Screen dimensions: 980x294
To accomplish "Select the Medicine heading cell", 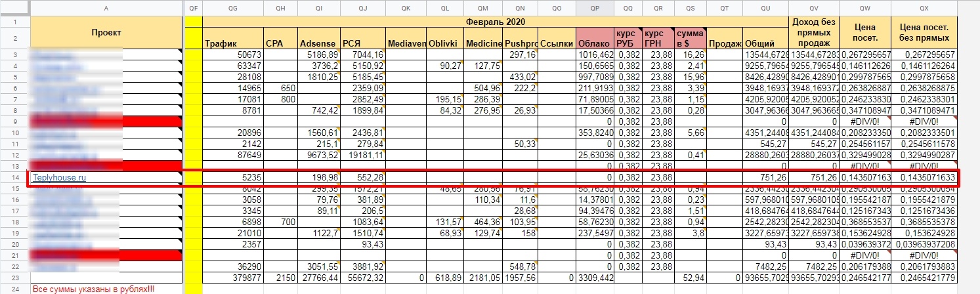I will point(484,38).
